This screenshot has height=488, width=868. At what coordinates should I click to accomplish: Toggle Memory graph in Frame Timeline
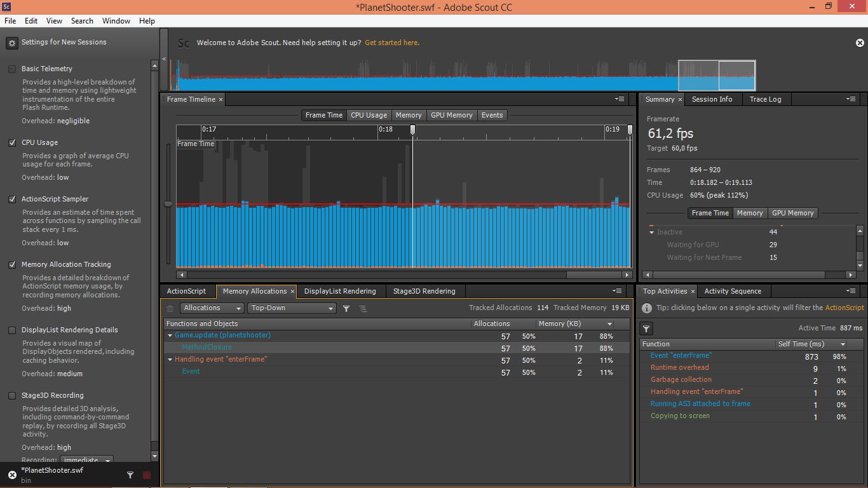click(x=409, y=115)
